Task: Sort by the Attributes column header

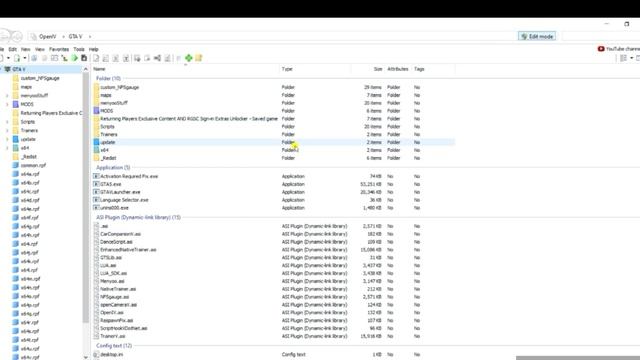Action: 398,69
